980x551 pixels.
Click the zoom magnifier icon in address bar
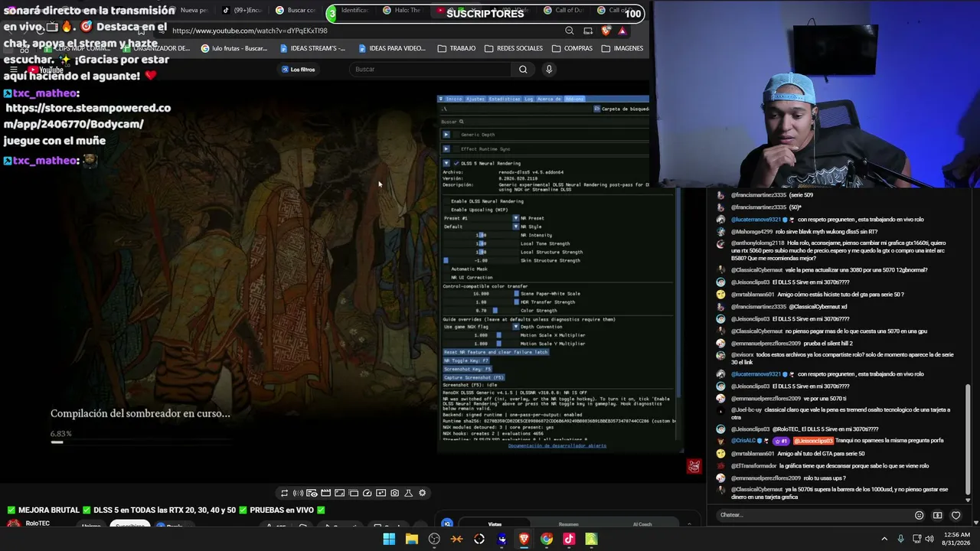570,31
